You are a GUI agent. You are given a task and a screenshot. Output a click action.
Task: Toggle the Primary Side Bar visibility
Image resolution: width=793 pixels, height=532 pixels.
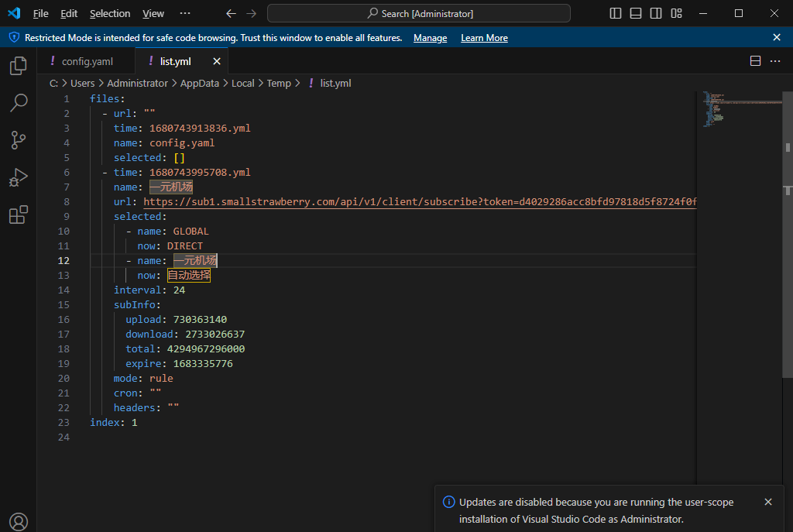click(x=616, y=13)
